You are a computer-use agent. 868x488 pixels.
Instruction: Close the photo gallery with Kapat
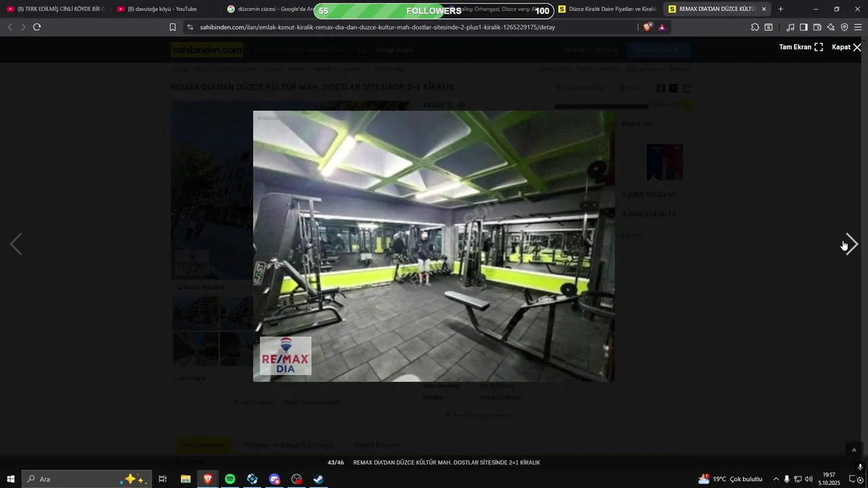[x=846, y=47]
